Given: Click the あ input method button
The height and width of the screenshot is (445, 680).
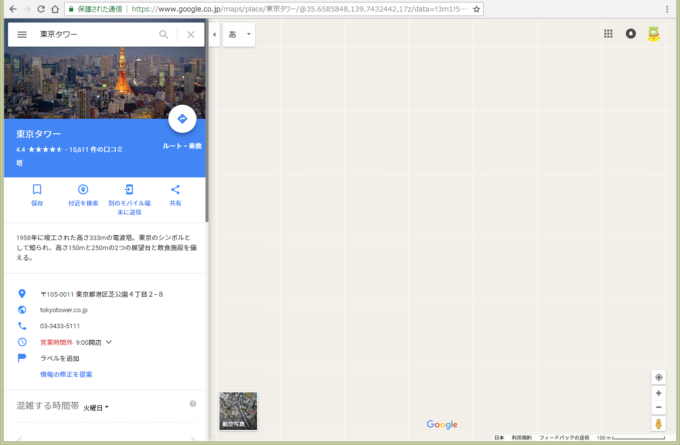Looking at the screenshot, I should point(233,34).
